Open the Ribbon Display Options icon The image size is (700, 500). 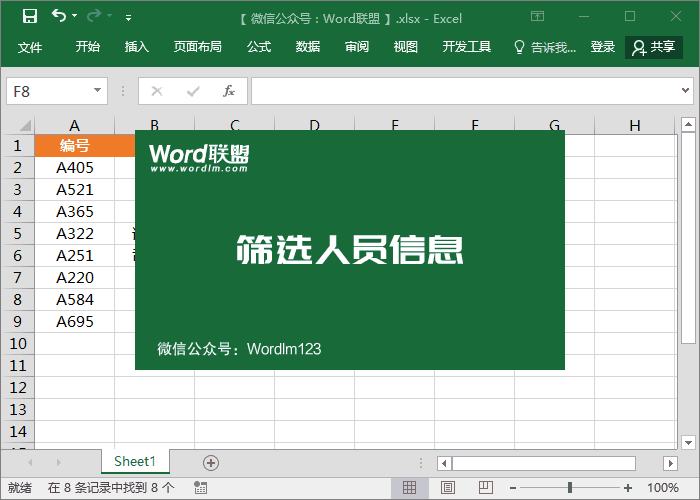[x=538, y=17]
